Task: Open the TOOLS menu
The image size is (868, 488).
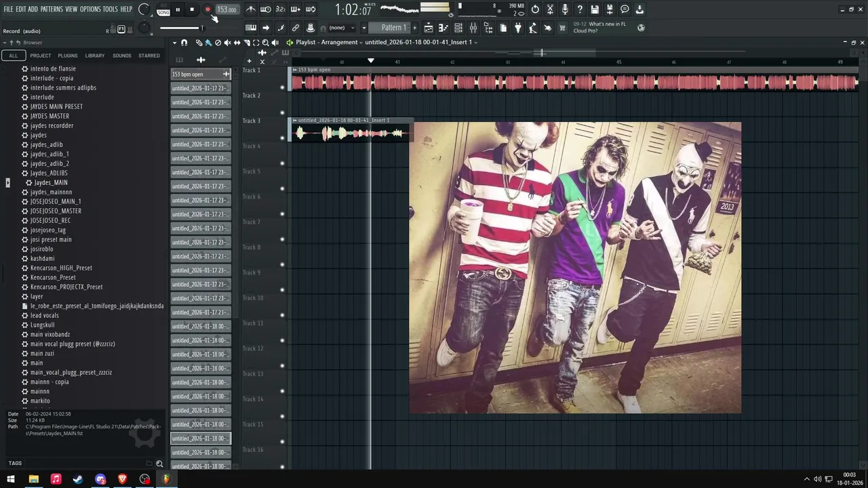Action: point(110,9)
